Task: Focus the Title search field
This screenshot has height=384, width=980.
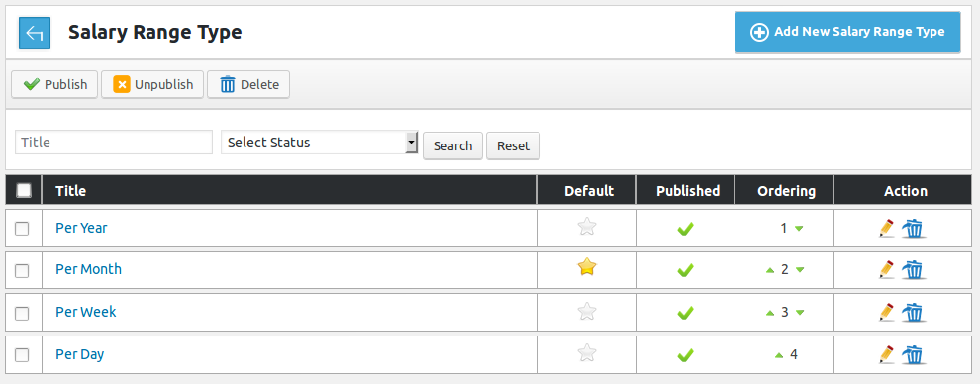Action: coord(114,143)
